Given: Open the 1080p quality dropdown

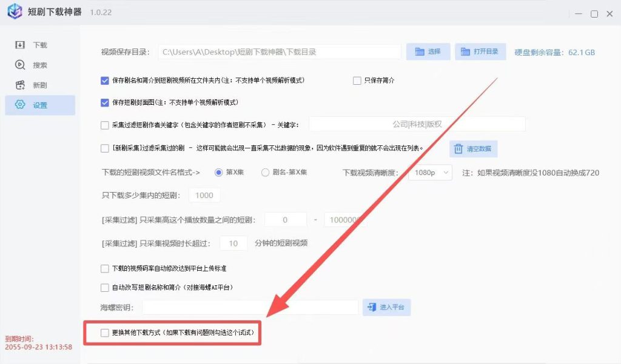Looking at the screenshot, I should [430, 173].
